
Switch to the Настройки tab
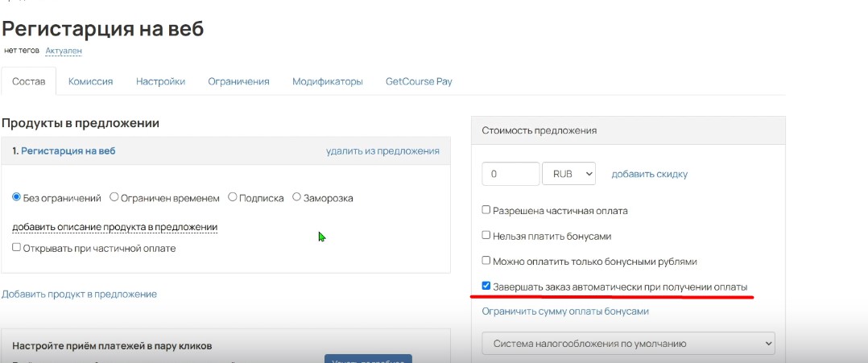(x=160, y=81)
